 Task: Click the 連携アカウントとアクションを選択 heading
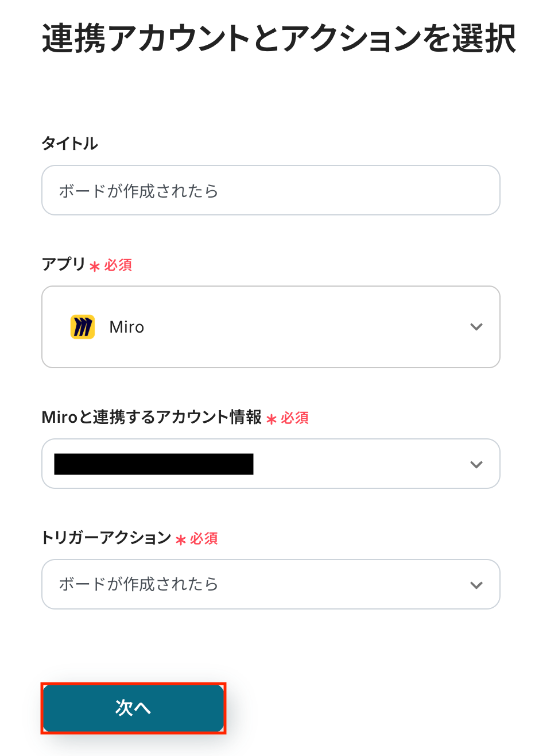[x=279, y=39]
